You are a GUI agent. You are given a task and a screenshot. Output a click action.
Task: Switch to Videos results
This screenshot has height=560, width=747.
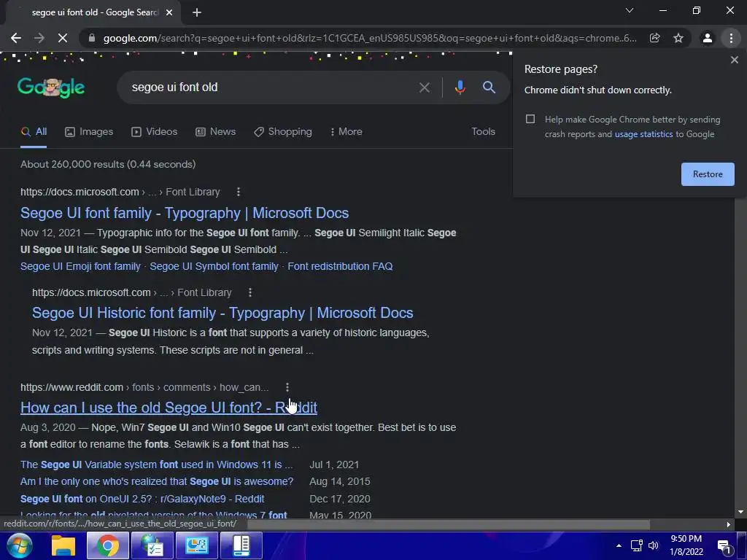(155, 132)
